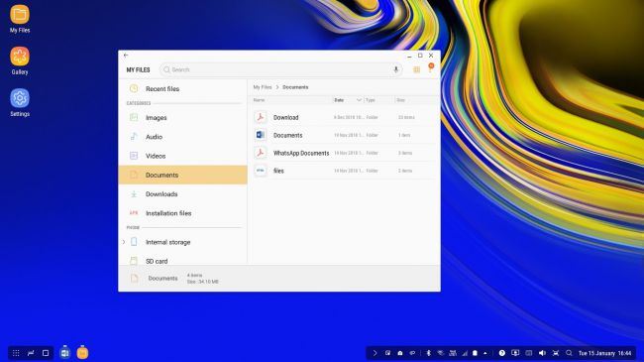This screenshot has width=644, height=362.
Task: Open screen mirroring monitor icon in tray
Action: [515, 353]
